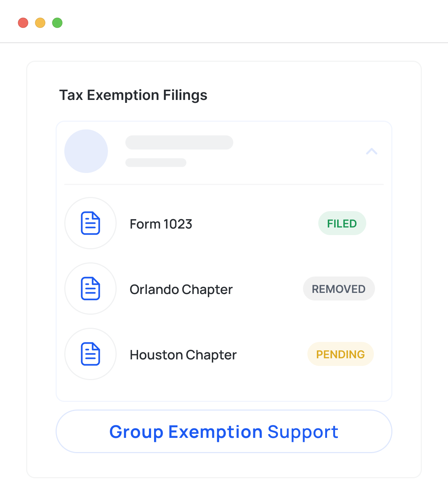Click the short placeholder subtitle bar
Screen dimensions: 448x500
tap(156, 162)
